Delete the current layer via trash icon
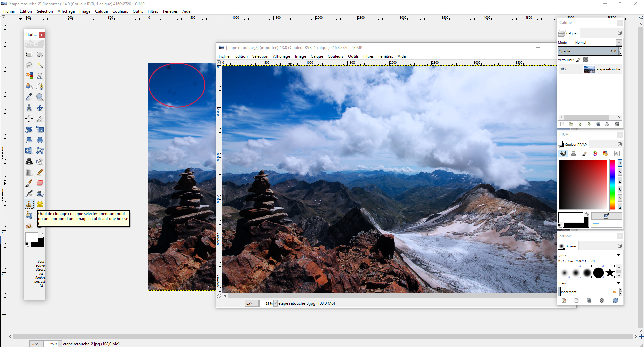 pyautogui.click(x=618, y=124)
